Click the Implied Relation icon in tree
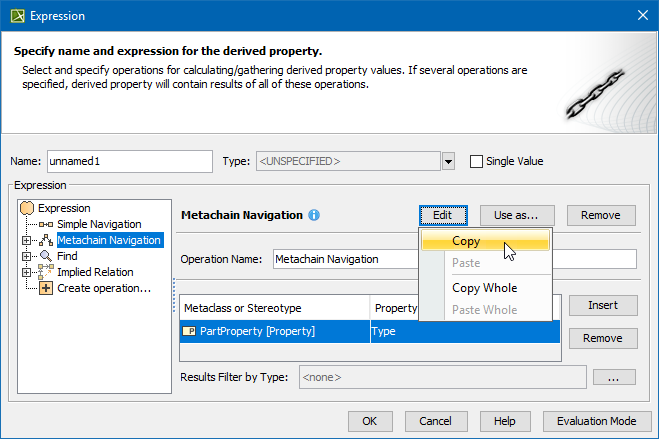Image resolution: width=659 pixels, height=439 pixels. point(46,272)
